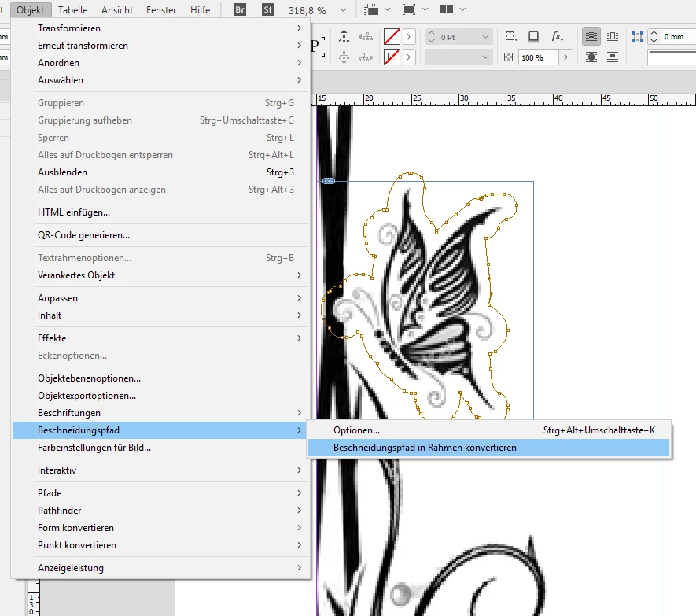
Task: Choose Beschneidungspfad in Rahmen konvertieren
Action: [x=488, y=447]
